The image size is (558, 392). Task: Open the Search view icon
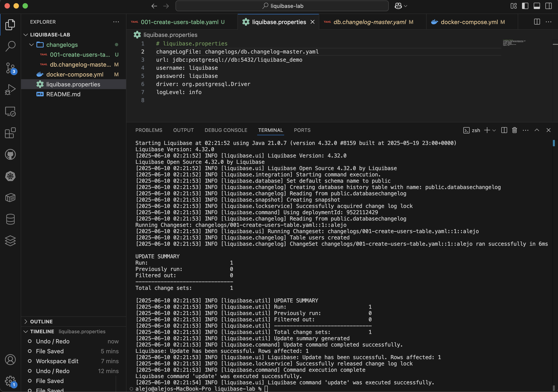(10, 46)
